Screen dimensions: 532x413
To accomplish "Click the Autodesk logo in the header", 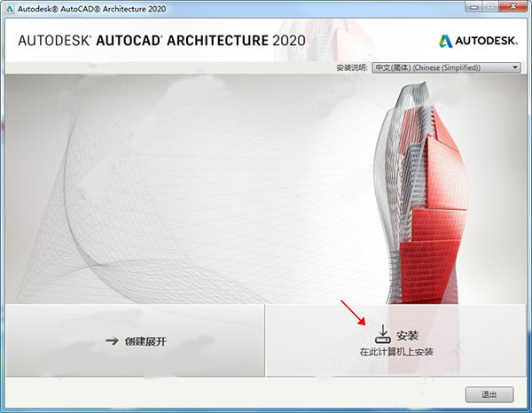I will click(479, 41).
